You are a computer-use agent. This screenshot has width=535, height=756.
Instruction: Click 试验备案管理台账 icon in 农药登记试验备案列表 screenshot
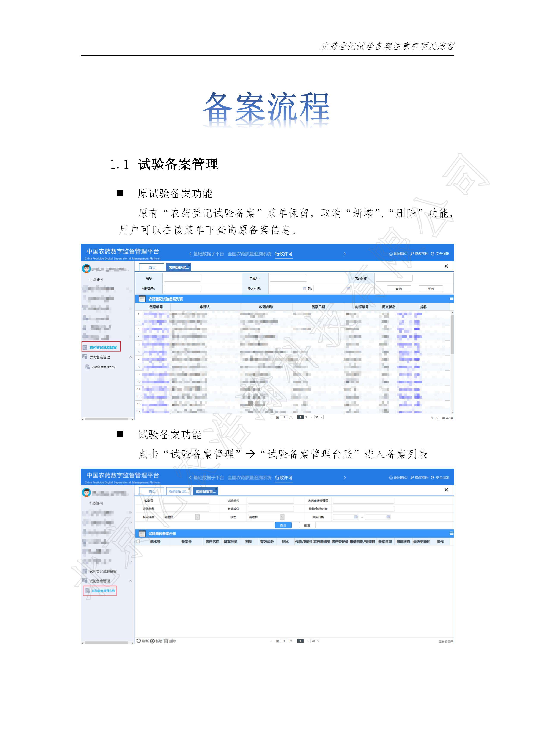point(87,367)
